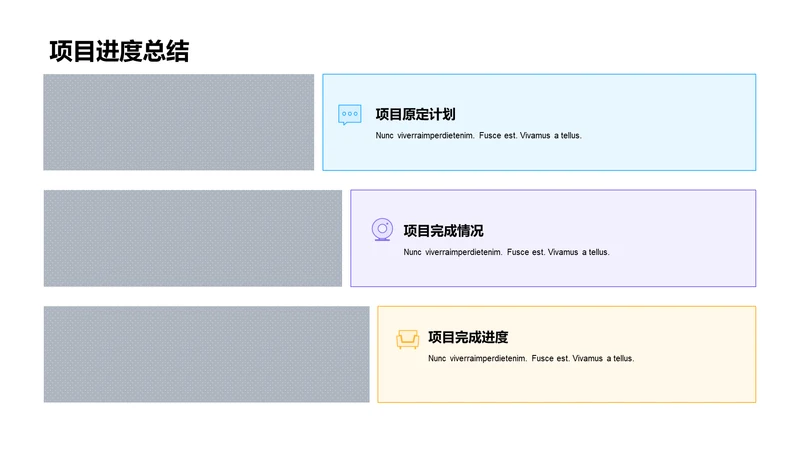
Task: Select the webcam icon beside 项目完成情况
Action: click(x=382, y=230)
